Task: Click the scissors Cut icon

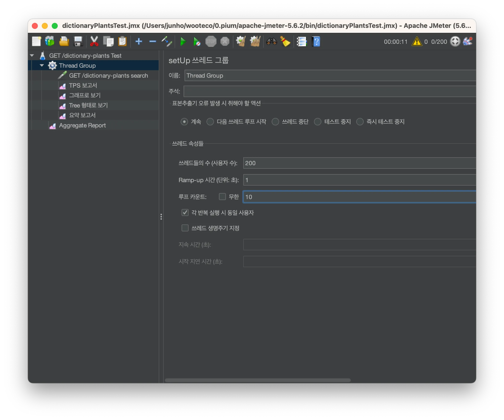Action: [x=94, y=42]
